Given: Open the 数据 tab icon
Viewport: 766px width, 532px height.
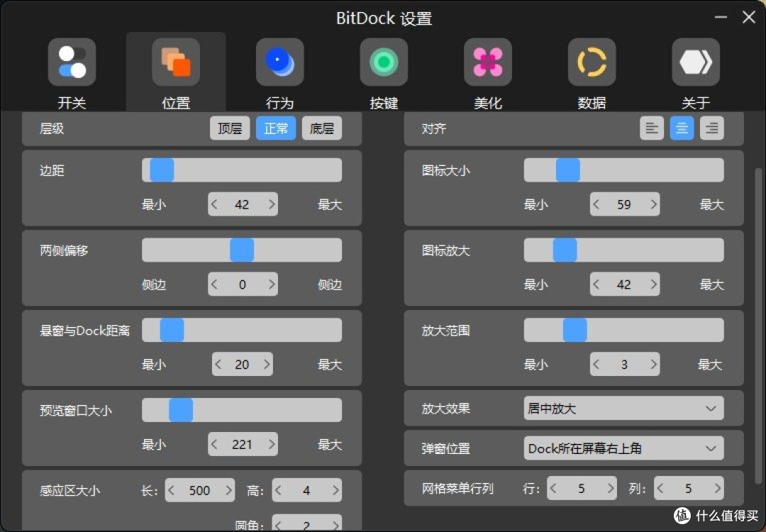Looking at the screenshot, I should (x=592, y=62).
